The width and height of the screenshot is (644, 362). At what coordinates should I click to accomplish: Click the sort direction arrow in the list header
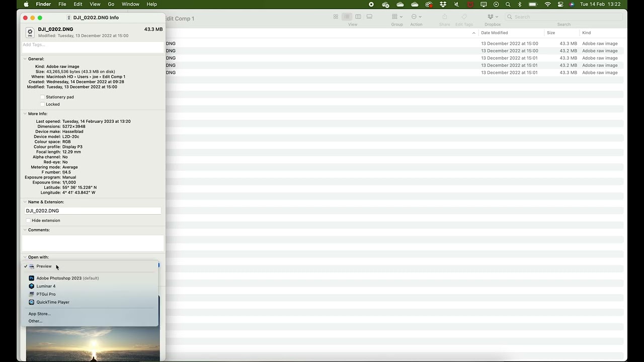[x=473, y=33]
